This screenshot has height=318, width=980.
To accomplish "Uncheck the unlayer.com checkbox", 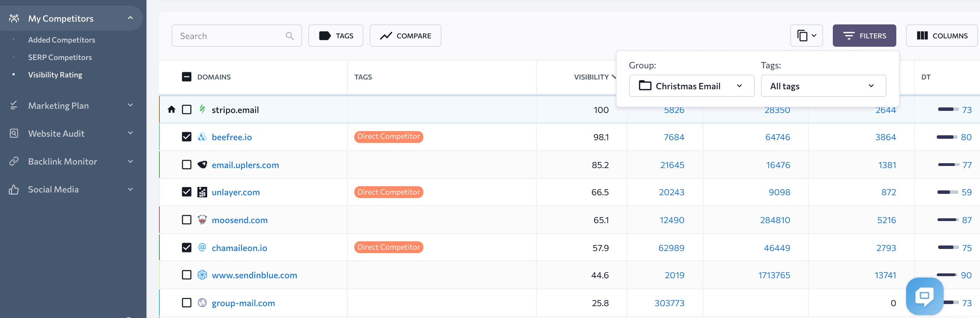I will (x=187, y=192).
